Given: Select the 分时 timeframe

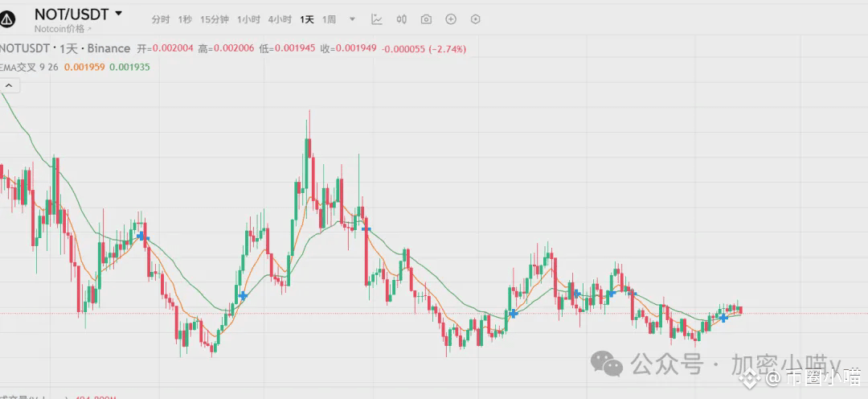Looking at the screenshot, I should click(161, 19).
